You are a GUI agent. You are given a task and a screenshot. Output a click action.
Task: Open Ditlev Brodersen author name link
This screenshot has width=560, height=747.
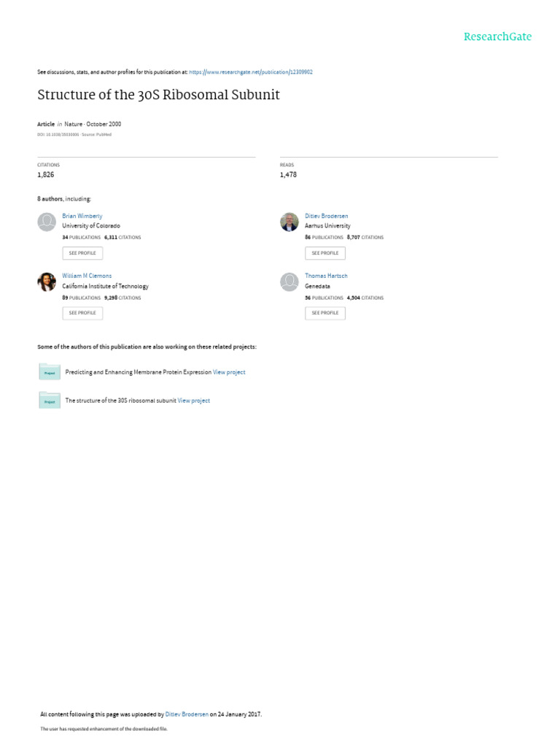coord(326,216)
